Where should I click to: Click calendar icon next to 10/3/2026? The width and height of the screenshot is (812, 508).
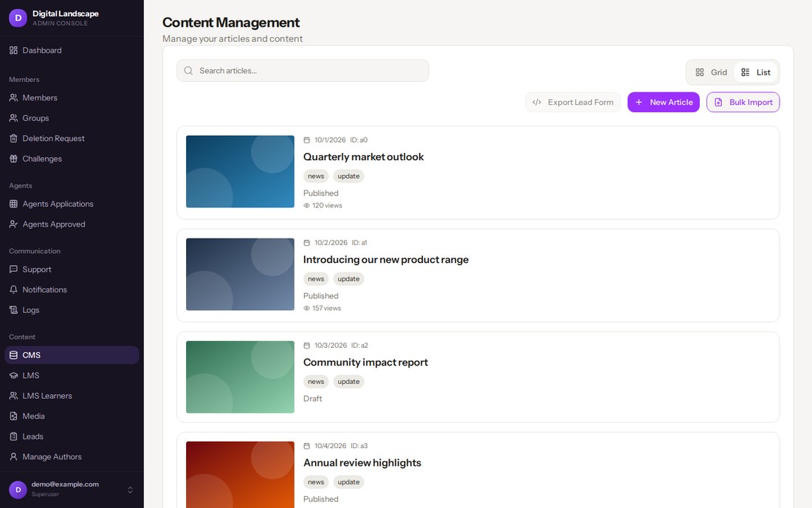(x=306, y=346)
